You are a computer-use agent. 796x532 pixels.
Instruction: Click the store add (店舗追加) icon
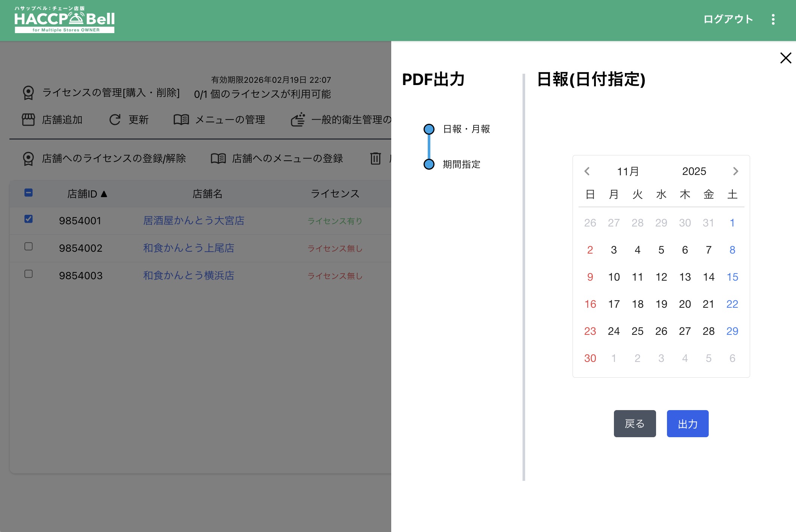coord(28,120)
